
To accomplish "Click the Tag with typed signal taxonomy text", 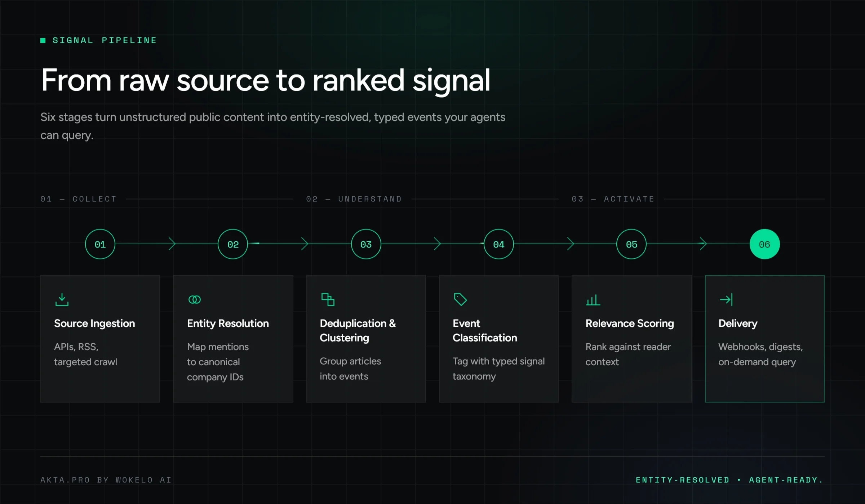I will pyautogui.click(x=498, y=369).
